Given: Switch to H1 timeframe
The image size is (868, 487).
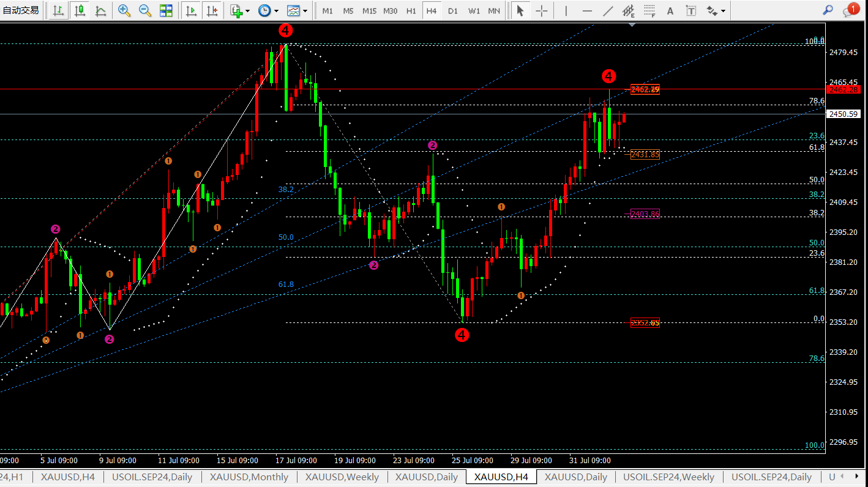Looking at the screenshot, I should point(411,11).
